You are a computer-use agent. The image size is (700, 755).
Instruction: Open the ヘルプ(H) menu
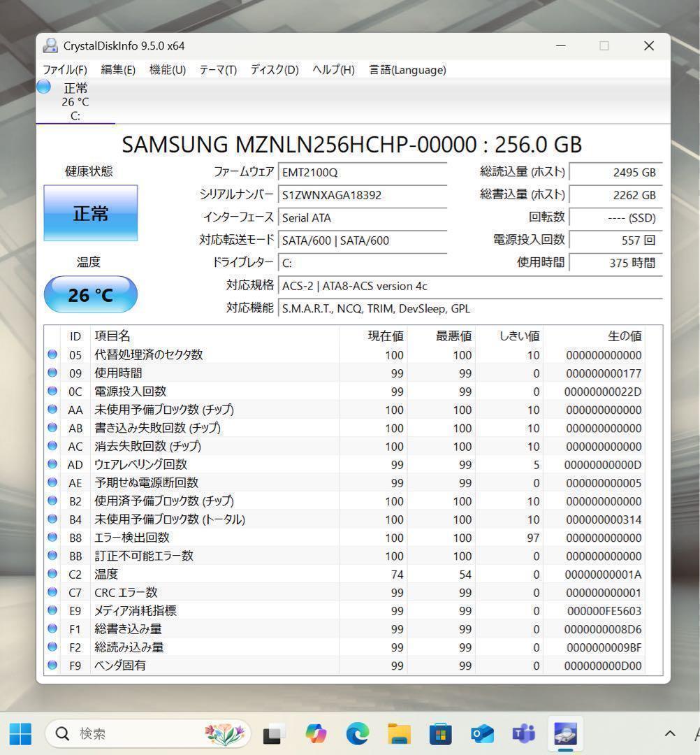[333, 70]
